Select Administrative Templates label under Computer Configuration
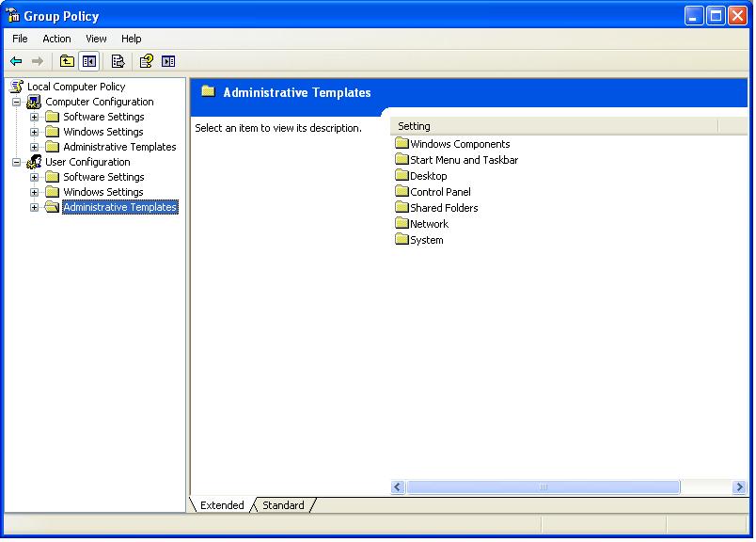Screen dimensions: 756x542 [x=119, y=147]
